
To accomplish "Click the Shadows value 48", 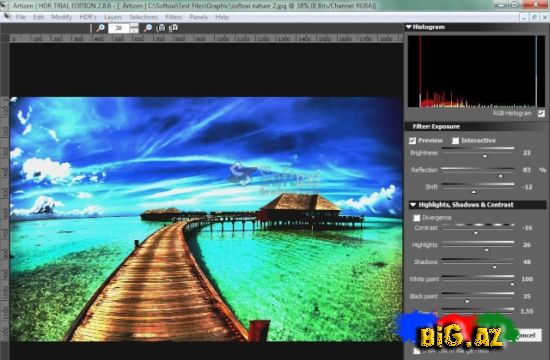I will click(526, 262).
